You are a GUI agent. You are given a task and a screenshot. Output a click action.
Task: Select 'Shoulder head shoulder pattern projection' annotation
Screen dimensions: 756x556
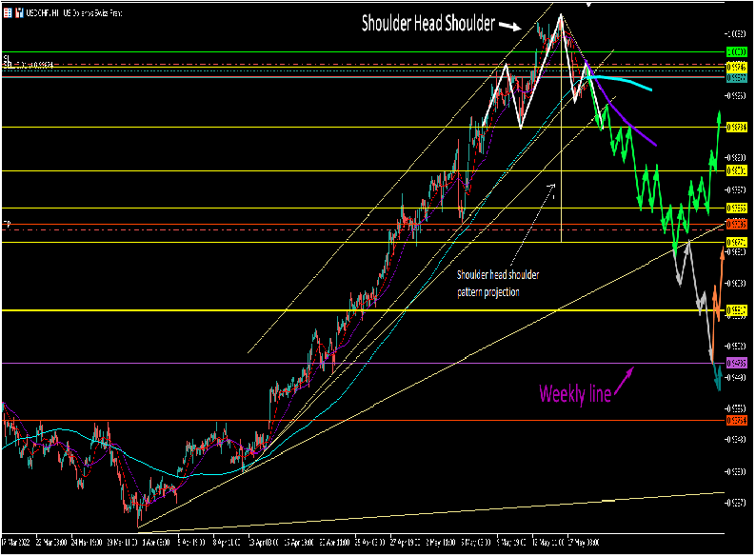(498, 284)
